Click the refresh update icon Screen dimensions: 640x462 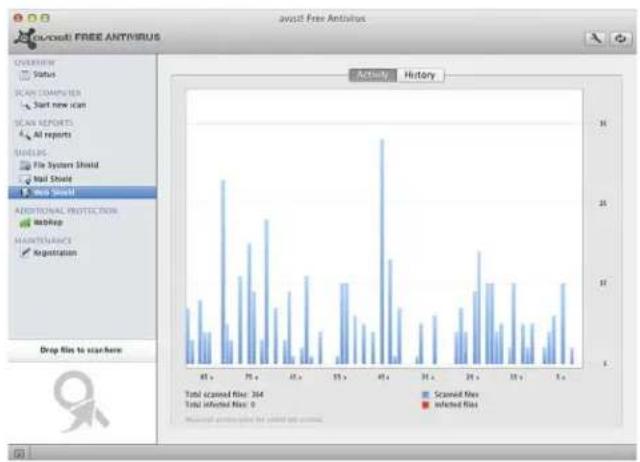tap(621, 38)
